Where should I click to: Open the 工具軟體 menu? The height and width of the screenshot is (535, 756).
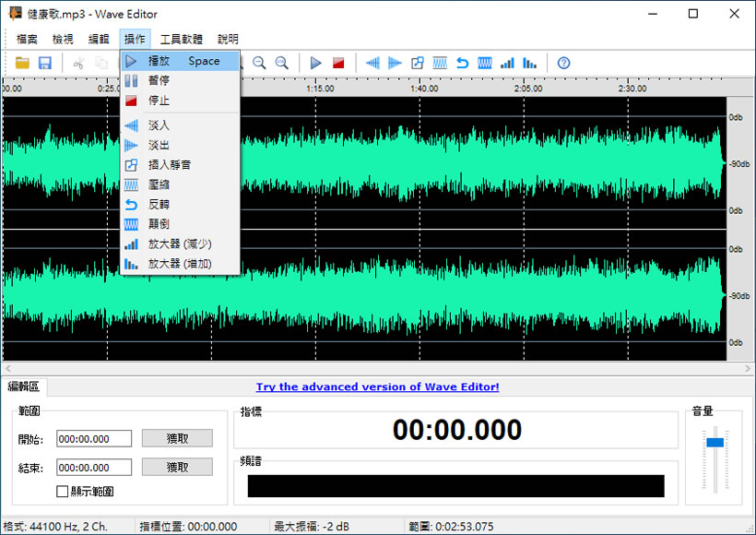click(182, 39)
